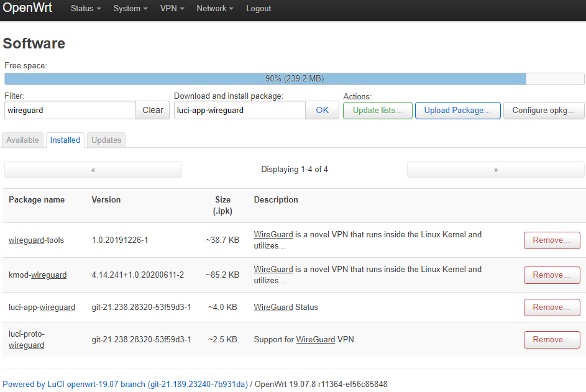Focus the Download and install package field

click(x=239, y=110)
